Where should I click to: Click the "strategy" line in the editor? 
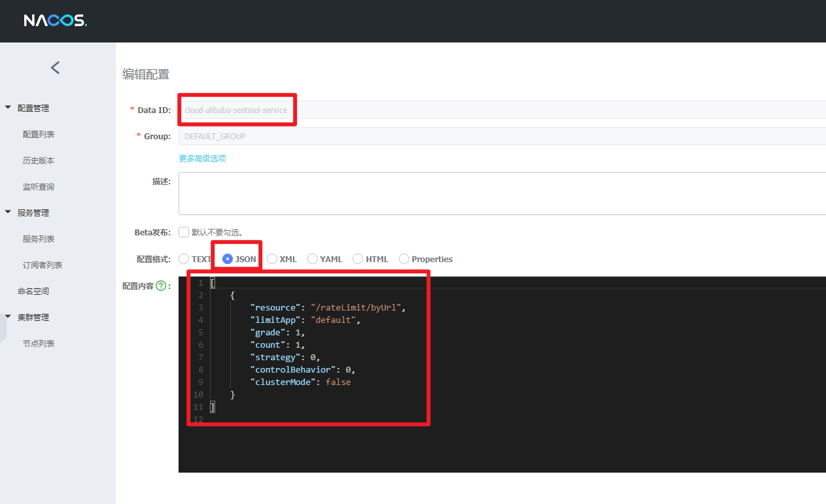pyautogui.click(x=286, y=357)
